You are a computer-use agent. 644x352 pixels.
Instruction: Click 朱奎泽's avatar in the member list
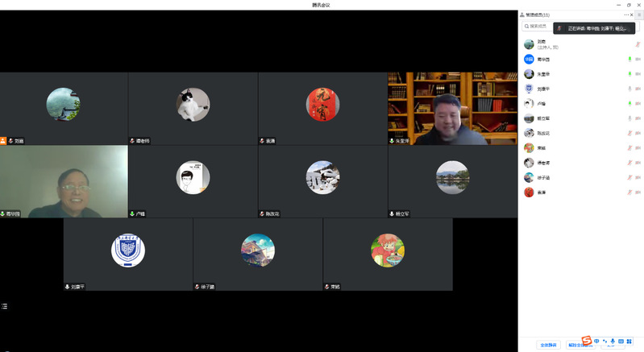[529, 74]
